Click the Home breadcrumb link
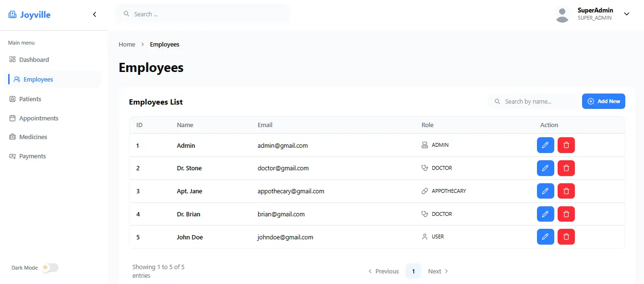Image resolution: width=644 pixels, height=284 pixels. click(x=127, y=44)
